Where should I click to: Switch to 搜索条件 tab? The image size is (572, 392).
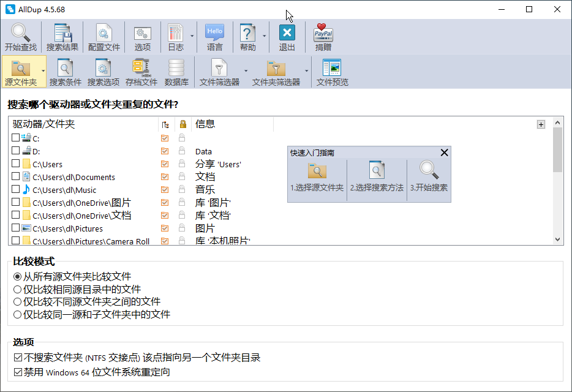pos(66,72)
